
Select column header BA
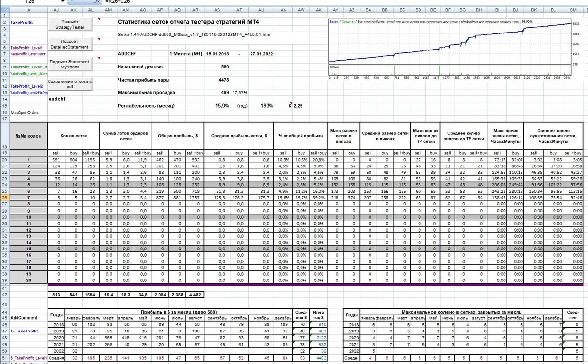(369, 10)
